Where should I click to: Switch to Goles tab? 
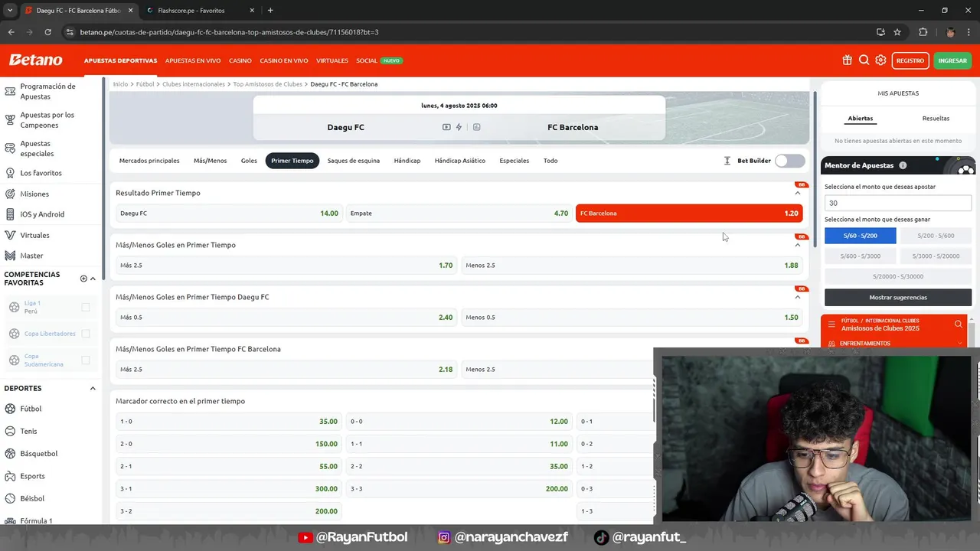tap(249, 161)
